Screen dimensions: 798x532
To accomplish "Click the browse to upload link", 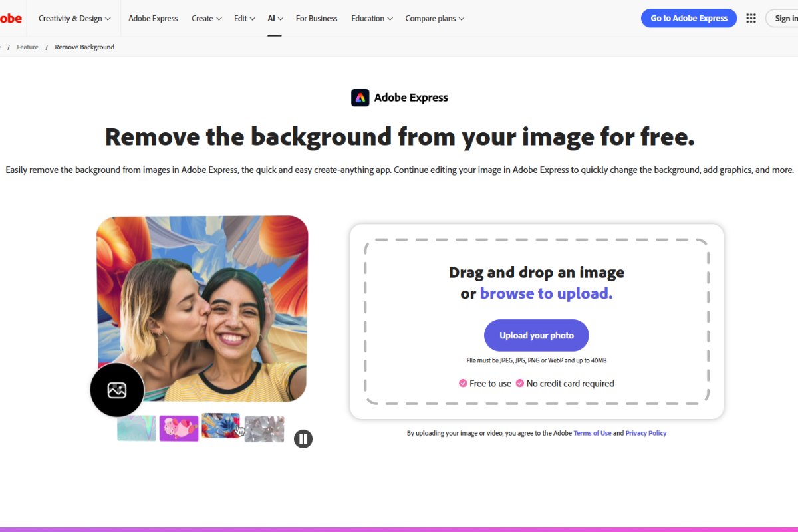I will (x=546, y=293).
